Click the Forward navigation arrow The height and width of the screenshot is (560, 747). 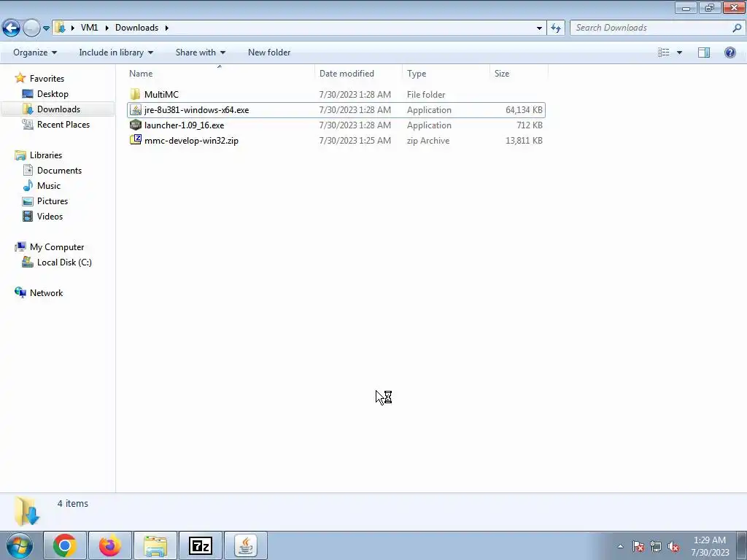click(31, 28)
